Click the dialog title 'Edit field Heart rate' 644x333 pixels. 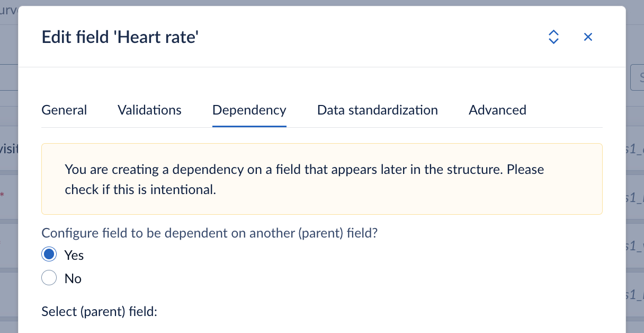120,37
